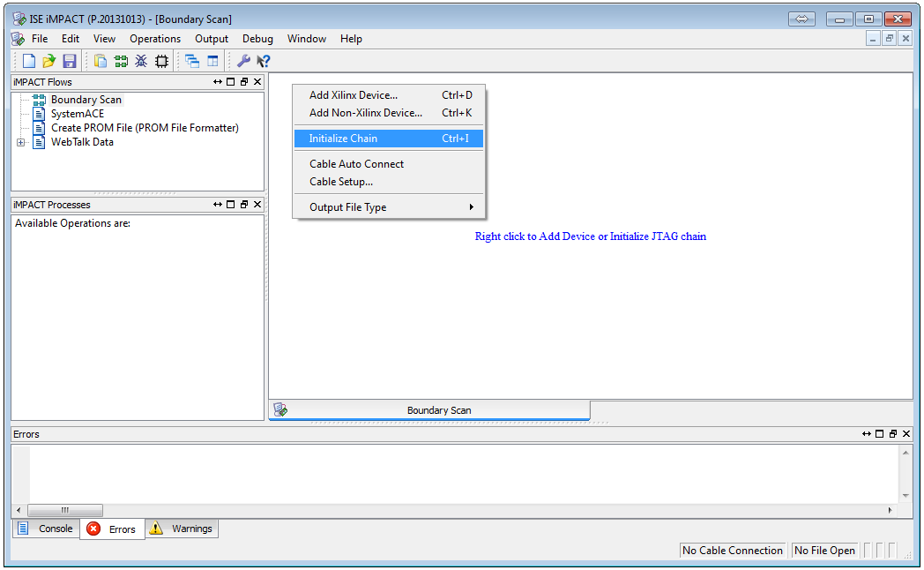Open the Debug menu
Viewport: 924px width, 570px height.
(257, 39)
